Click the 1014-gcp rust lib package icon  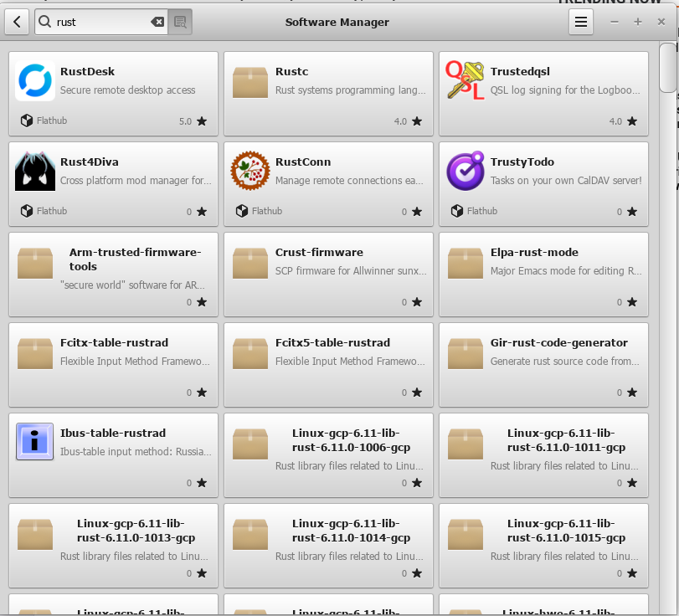pyautogui.click(x=250, y=534)
